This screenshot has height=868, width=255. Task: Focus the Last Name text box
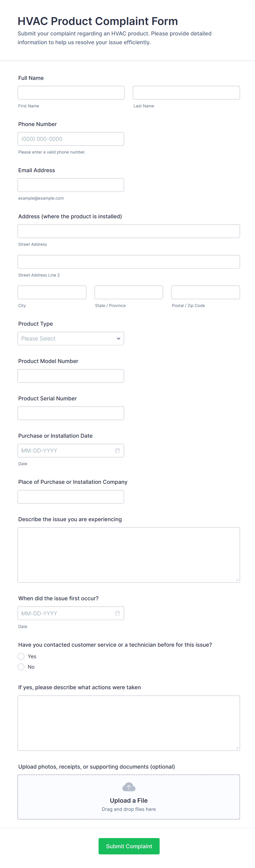pos(186,93)
